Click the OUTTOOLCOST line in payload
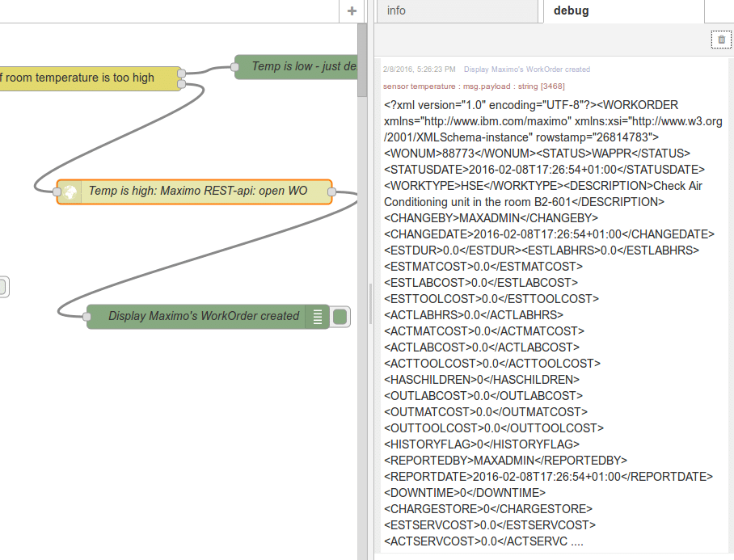734x560 pixels. coord(494,428)
